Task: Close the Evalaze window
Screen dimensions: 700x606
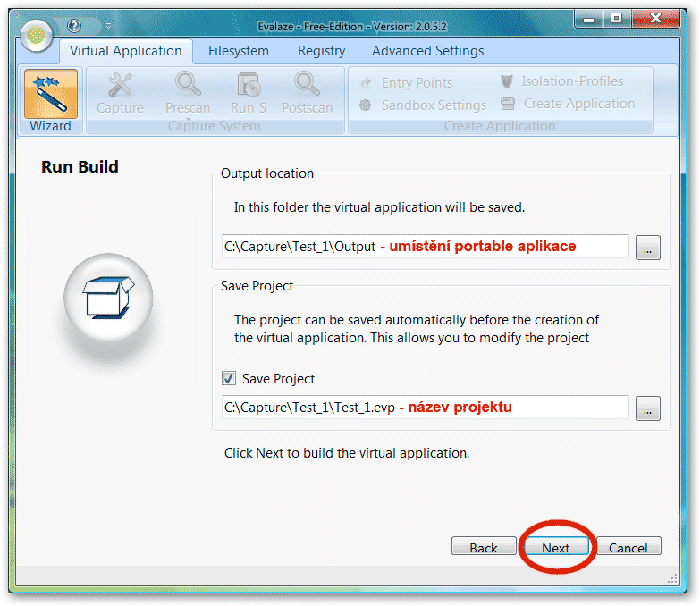Action: (x=656, y=19)
